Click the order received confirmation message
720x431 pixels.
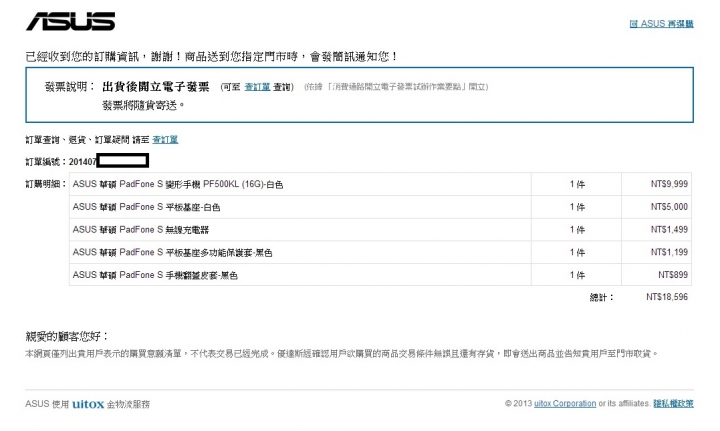coord(211,56)
